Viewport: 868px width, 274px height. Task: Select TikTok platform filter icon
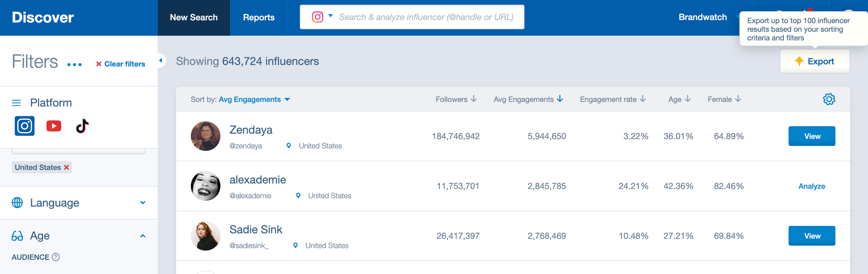point(82,126)
